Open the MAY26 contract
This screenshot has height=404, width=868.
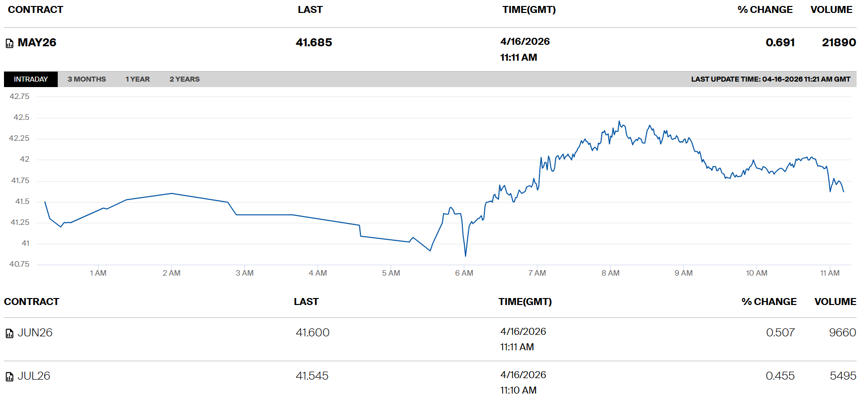[x=37, y=43]
